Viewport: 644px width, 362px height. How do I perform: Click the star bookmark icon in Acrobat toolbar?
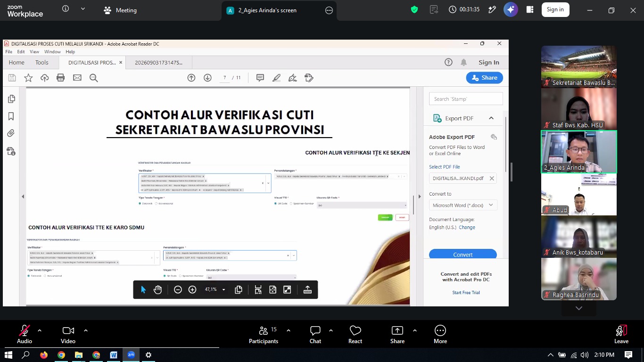(28, 78)
